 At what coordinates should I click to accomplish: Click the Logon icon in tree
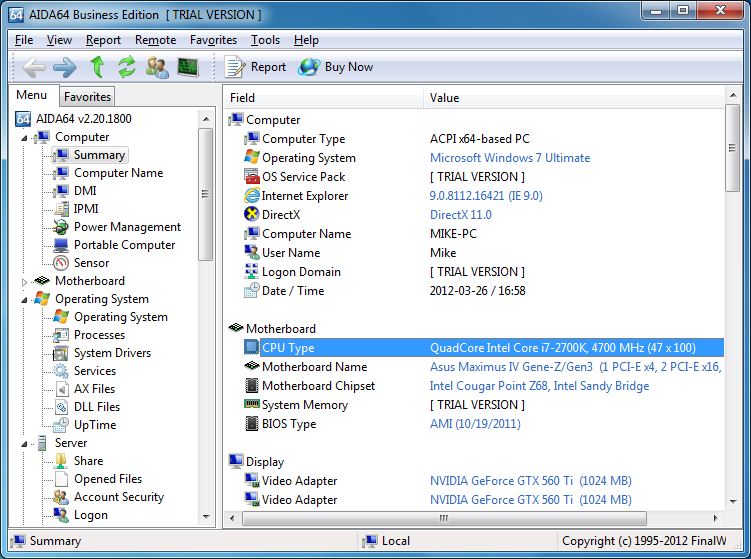[61, 515]
